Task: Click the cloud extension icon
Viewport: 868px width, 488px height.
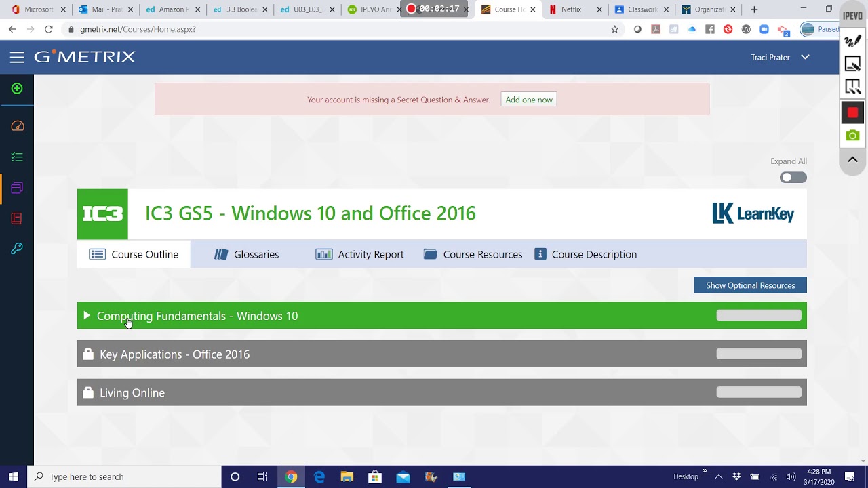Action: coord(692,29)
